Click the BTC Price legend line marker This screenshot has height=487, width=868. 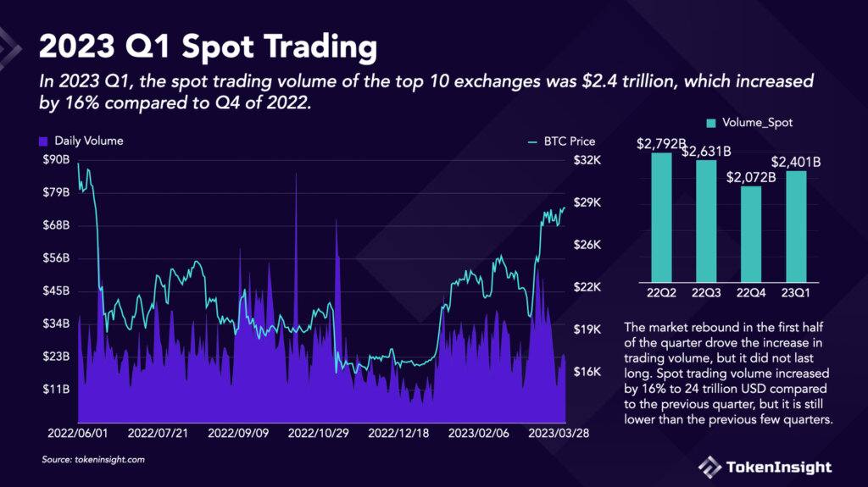[x=532, y=142]
